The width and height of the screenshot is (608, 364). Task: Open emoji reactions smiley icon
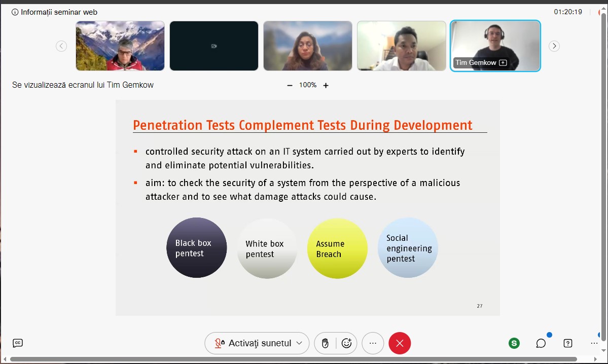point(347,343)
